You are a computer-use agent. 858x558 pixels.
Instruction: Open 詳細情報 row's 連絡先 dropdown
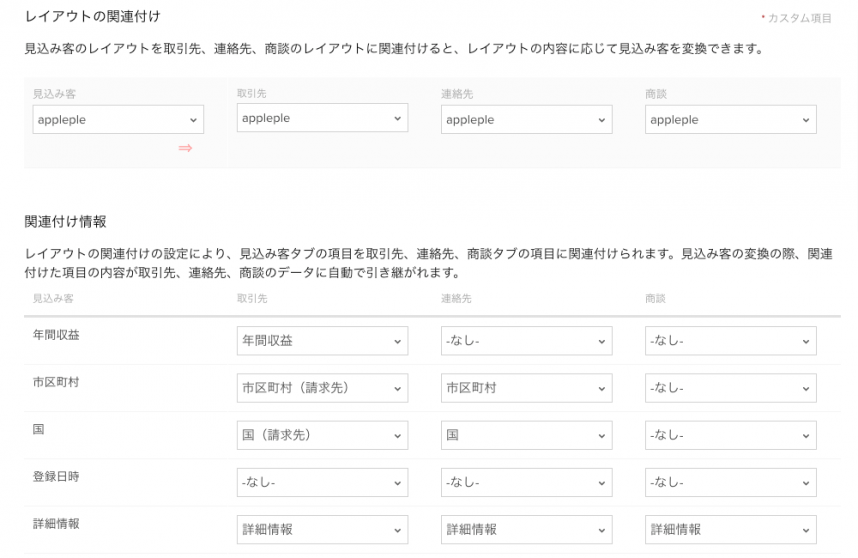pos(526,529)
